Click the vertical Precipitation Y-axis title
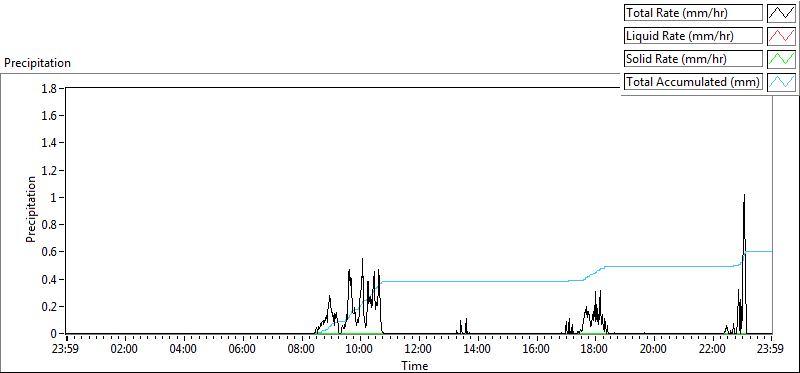The image size is (800, 373). (31, 209)
